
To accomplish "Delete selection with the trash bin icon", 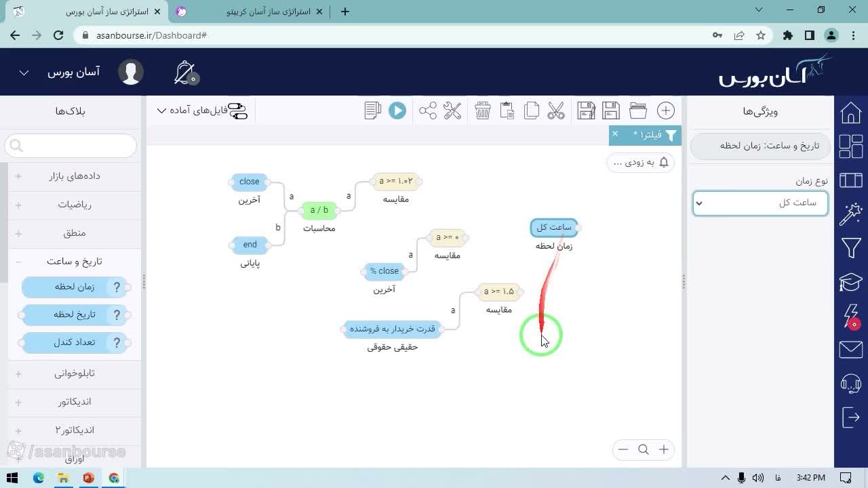I will [483, 110].
